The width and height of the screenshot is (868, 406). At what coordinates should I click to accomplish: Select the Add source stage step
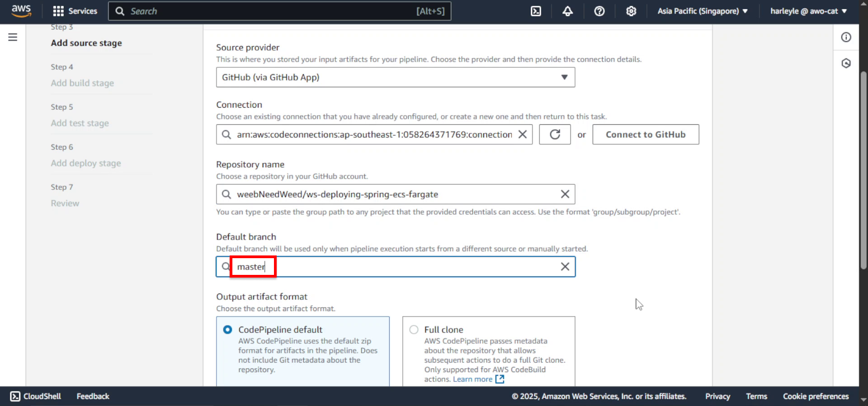pyautogui.click(x=86, y=43)
